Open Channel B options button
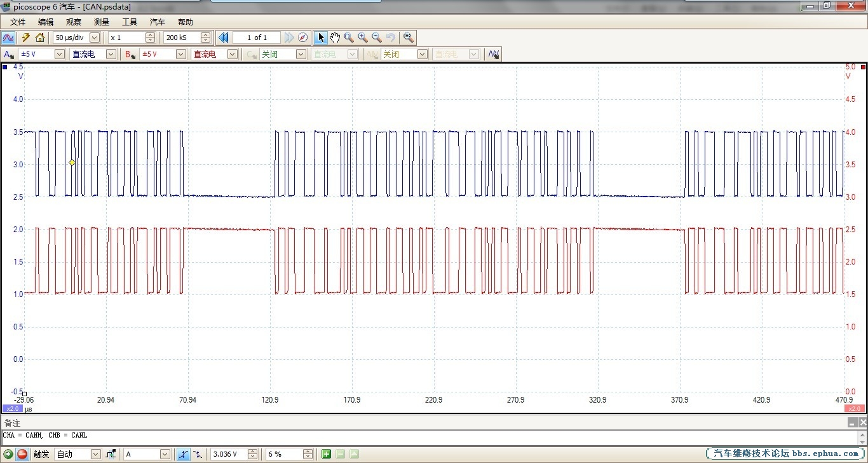This screenshot has width=868, height=463. (130, 54)
